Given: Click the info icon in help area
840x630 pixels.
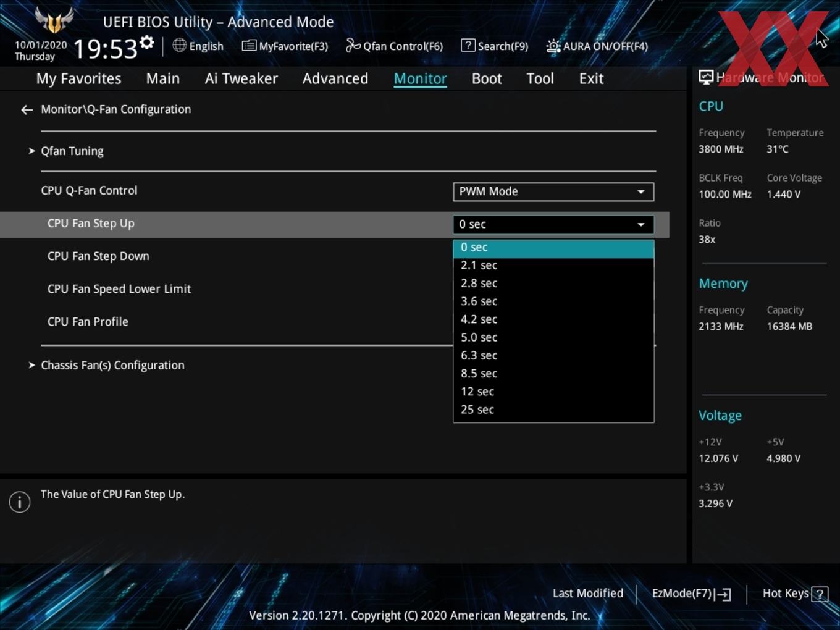Looking at the screenshot, I should [20, 502].
